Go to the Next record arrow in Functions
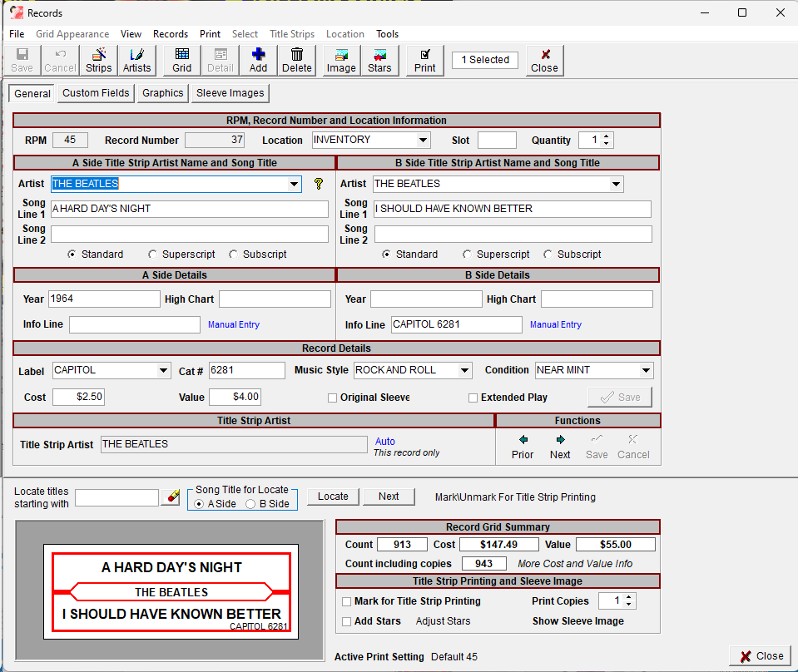798x672 pixels. click(x=560, y=447)
